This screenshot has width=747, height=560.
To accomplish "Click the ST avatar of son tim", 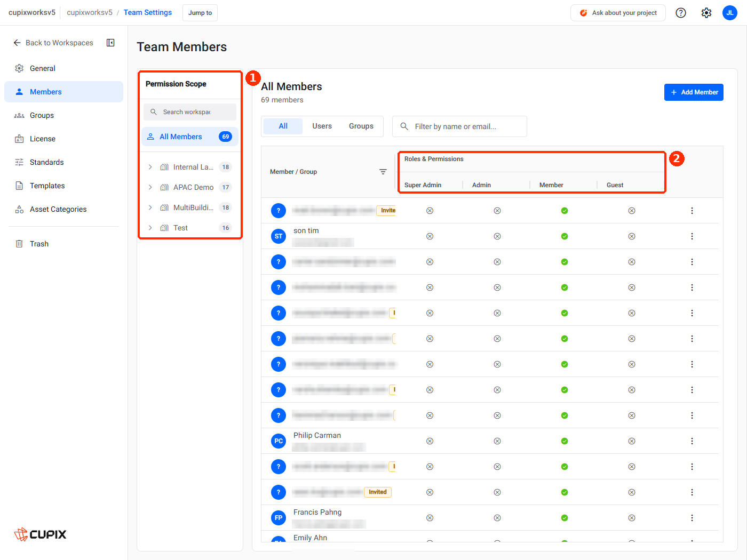I will tap(279, 236).
